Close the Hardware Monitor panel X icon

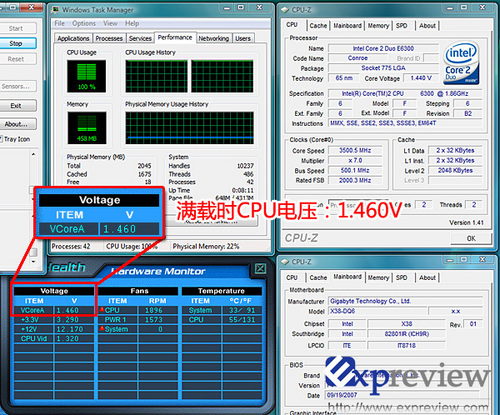(260, 268)
